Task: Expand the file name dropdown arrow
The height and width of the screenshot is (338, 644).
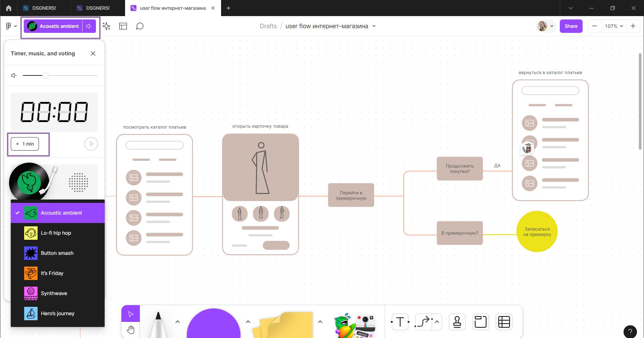Action: pos(374,26)
